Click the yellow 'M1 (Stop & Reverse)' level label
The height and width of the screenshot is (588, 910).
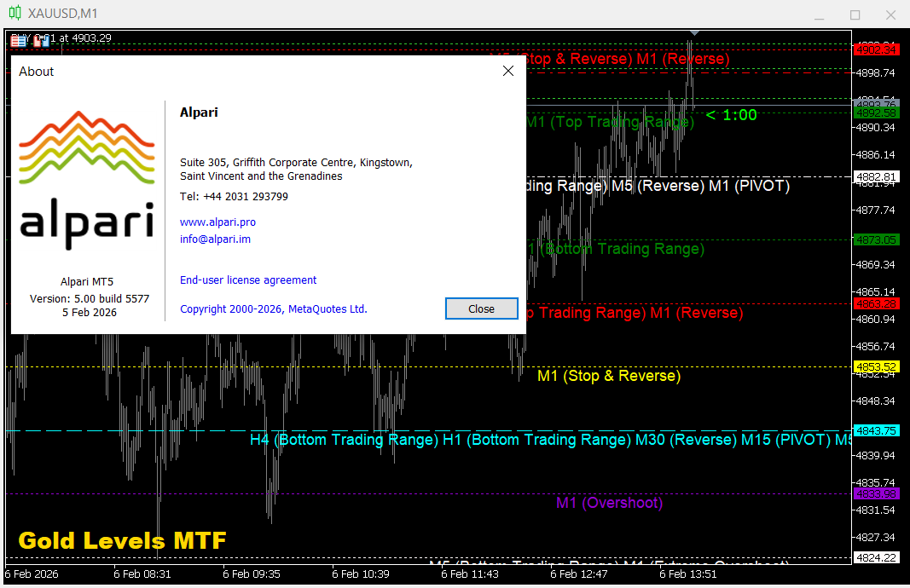click(609, 376)
